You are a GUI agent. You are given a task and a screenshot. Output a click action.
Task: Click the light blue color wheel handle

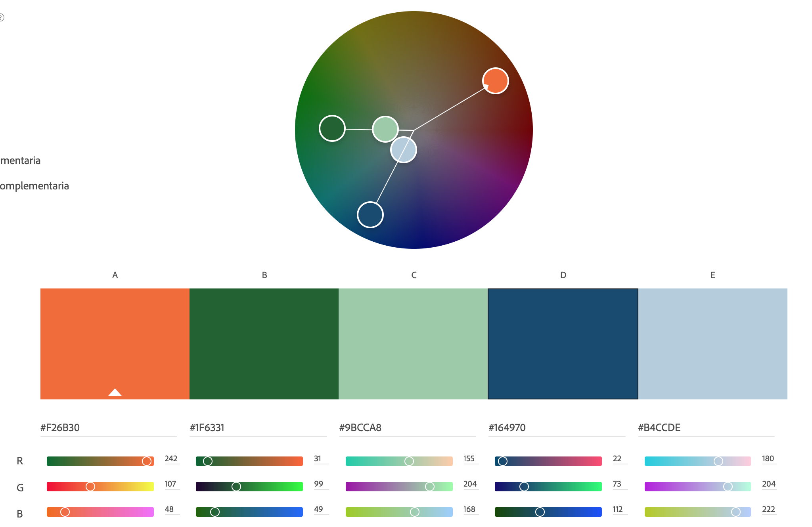404,150
